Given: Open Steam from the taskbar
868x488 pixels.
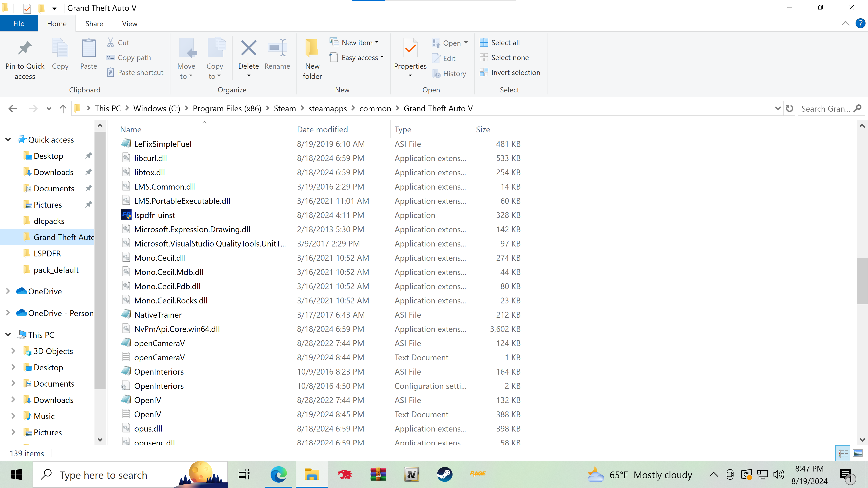Looking at the screenshot, I should (x=445, y=474).
